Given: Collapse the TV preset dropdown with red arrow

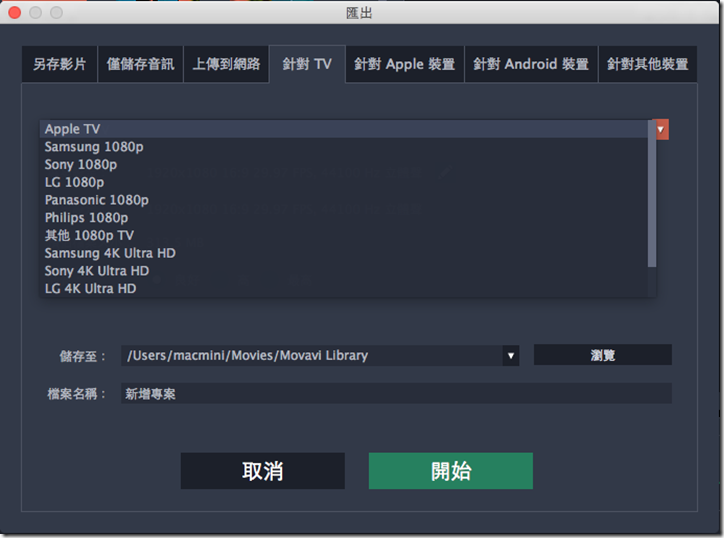Looking at the screenshot, I should coord(661,129).
